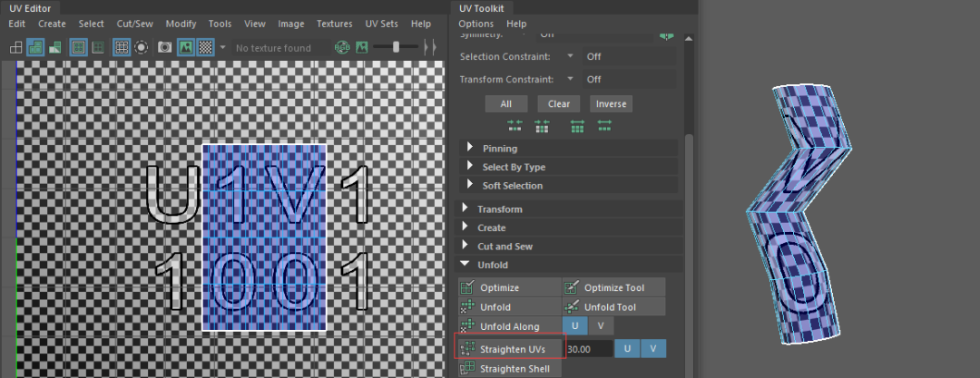Click the Optimize button
This screenshot has width=980, height=378.
(509, 287)
